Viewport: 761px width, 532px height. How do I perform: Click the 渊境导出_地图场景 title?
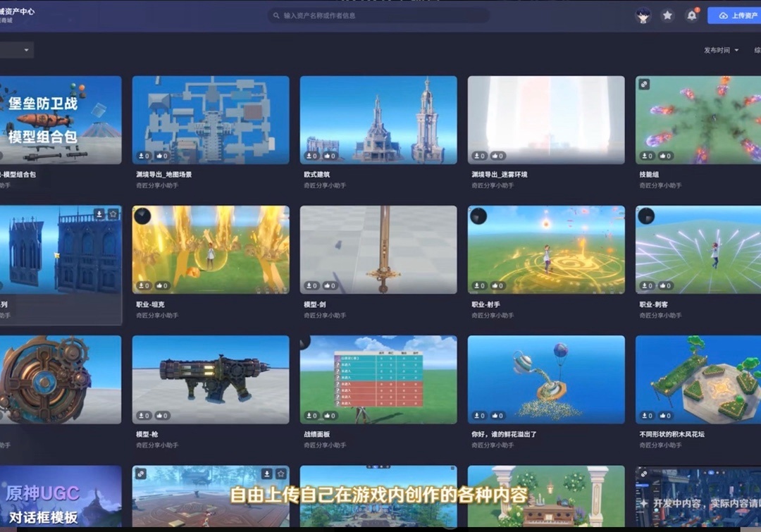pyautogui.click(x=164, y=175)
